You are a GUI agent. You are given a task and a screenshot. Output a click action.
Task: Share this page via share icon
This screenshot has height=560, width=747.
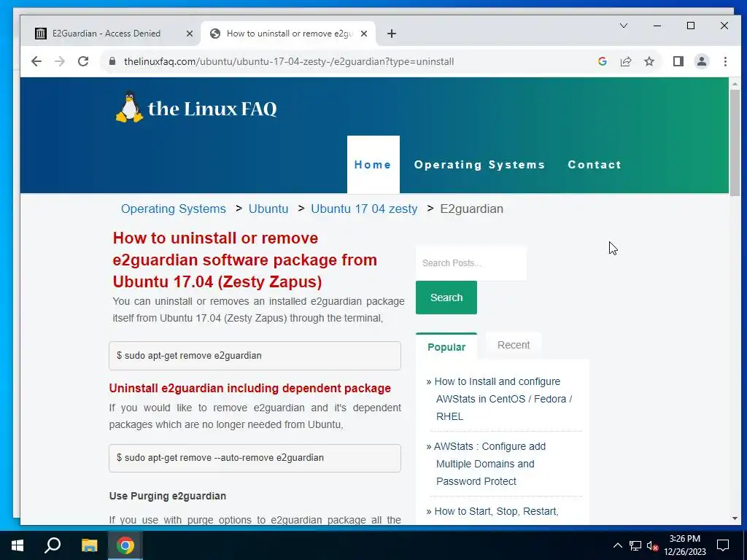coord(625,61)
